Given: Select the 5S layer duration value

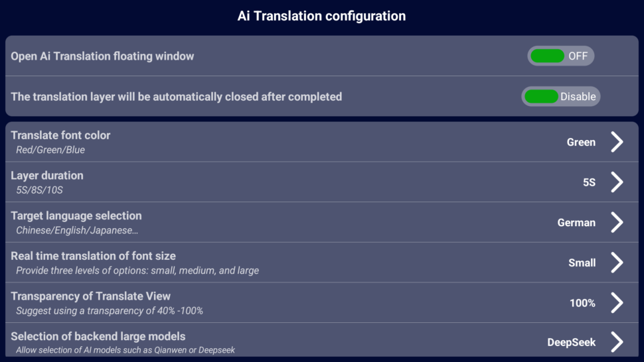Looking at the screenshot, I should tap(590, 182).
